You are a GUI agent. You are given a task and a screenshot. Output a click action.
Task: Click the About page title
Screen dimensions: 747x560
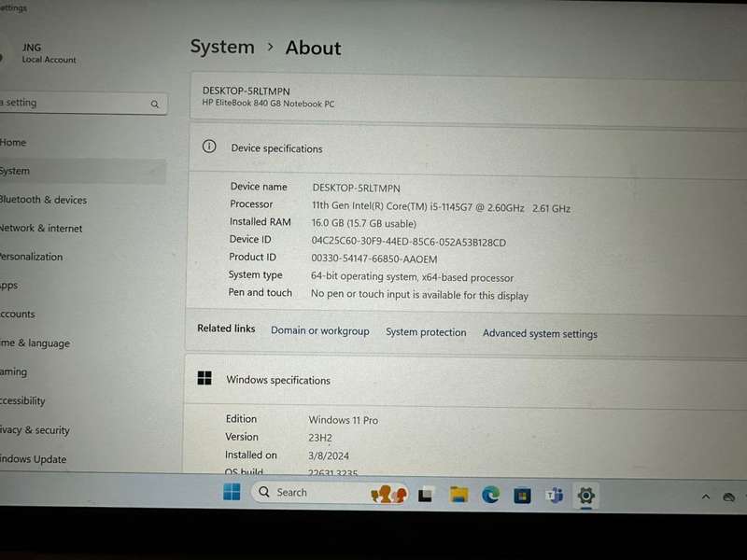click(x=313, y=48)
